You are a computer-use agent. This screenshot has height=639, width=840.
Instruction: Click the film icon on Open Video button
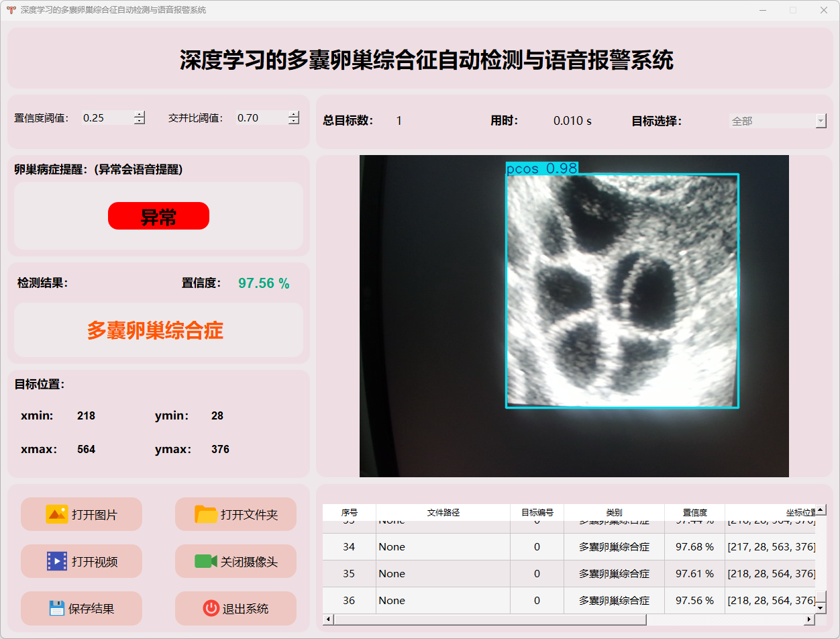(57, 561)
